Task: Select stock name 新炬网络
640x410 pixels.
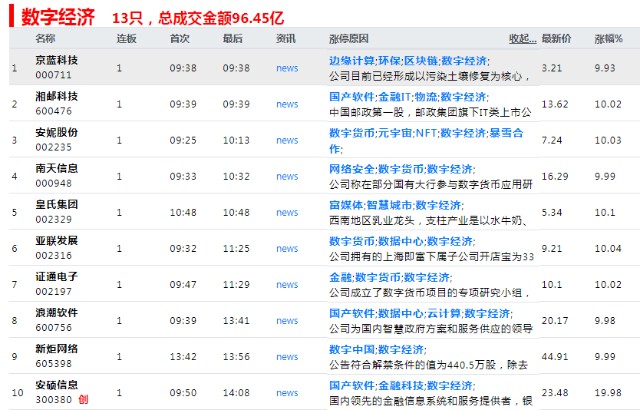Action: [x=57, y=349]
